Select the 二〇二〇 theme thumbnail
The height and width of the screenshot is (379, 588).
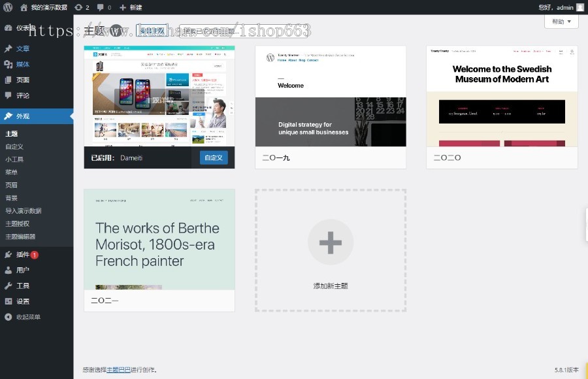tap(502, 96)
